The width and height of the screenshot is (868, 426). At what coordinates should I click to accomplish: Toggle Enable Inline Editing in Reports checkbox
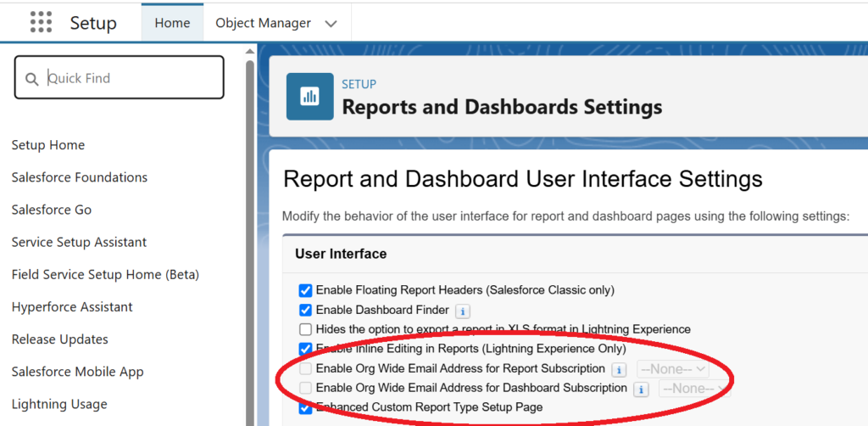pos(305,349)
